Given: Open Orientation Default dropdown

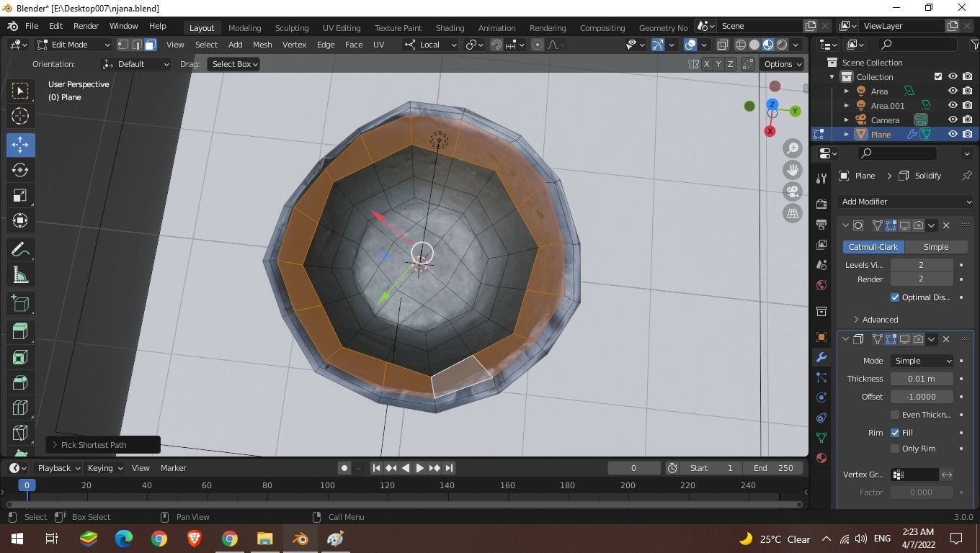Looking at the screenshot, I should coord(136,64).
